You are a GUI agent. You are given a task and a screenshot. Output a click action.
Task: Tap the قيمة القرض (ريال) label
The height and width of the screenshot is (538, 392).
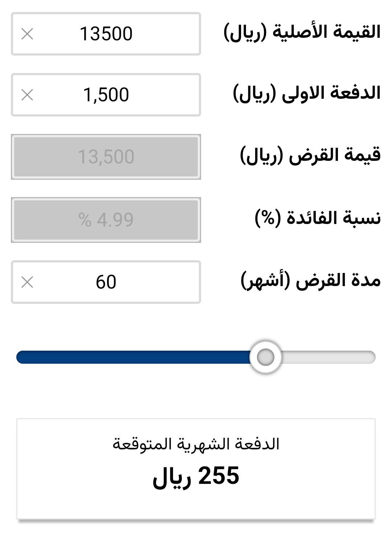click(x=310, y=155)
